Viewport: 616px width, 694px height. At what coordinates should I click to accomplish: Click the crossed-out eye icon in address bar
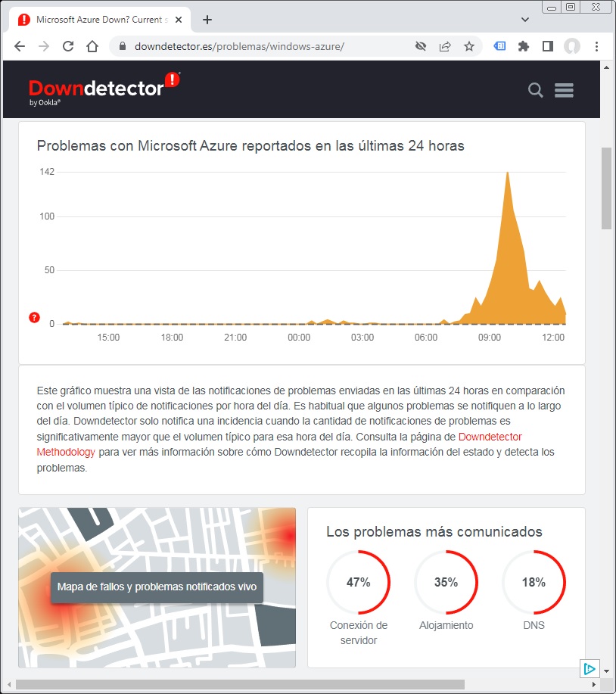[421, 46]
